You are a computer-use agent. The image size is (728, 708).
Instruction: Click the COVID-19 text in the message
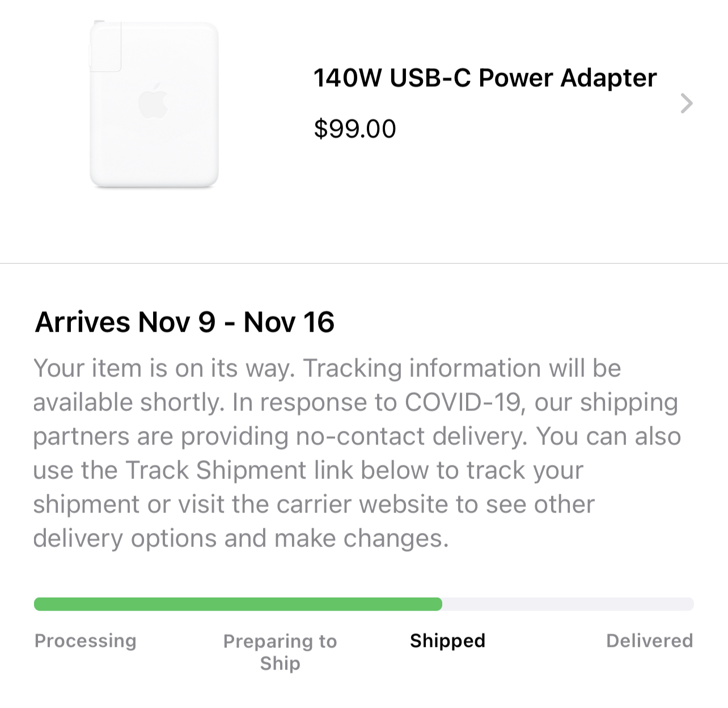click(463, 402)
